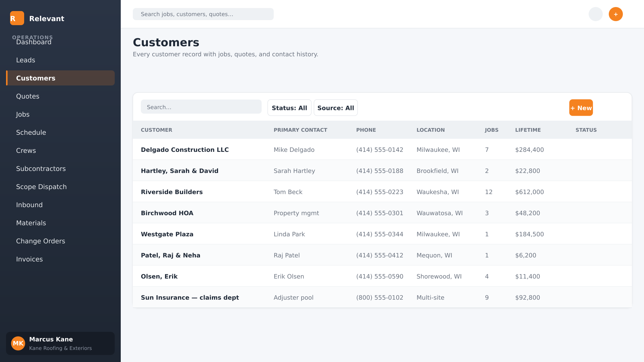The height and width of the screenshot is (362, 644).
Task: Open the round gray avatar button in top bar
Action: pos(596,14)
